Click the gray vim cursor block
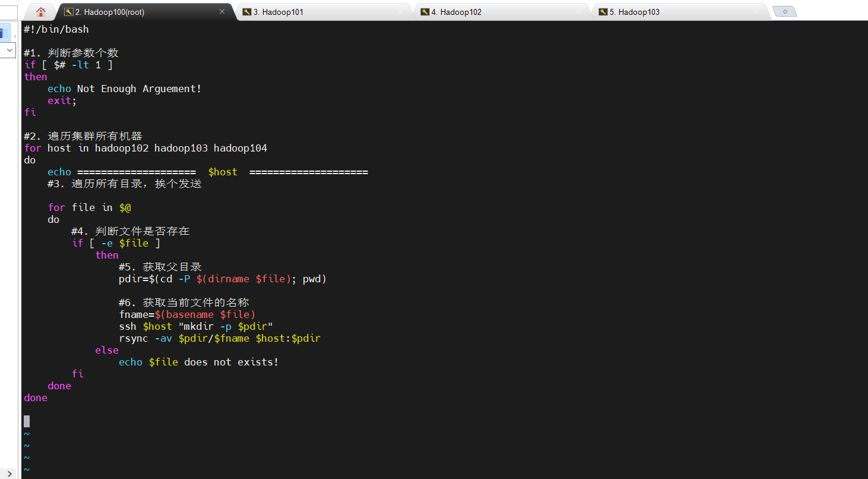Screen dimensions: 868x479 [27, 421]
